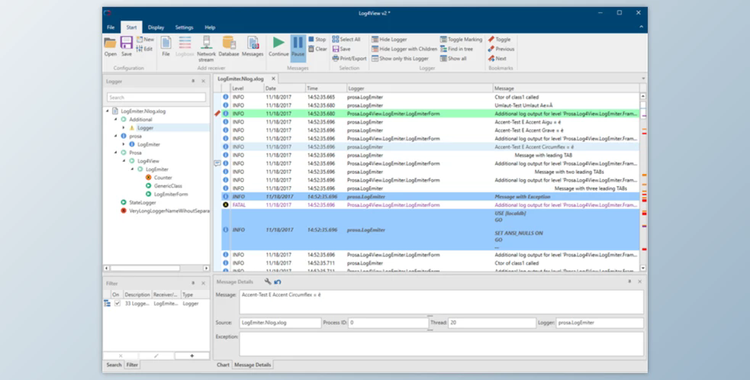The image size is (750, 380).
Task: Add a Network stream receiver
Action: pos(206,49)
